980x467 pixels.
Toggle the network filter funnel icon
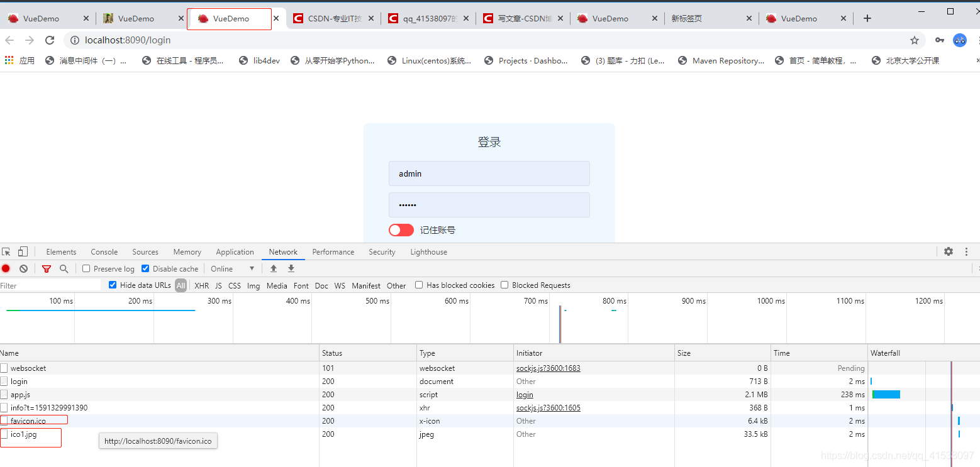(x=46, y=268)
